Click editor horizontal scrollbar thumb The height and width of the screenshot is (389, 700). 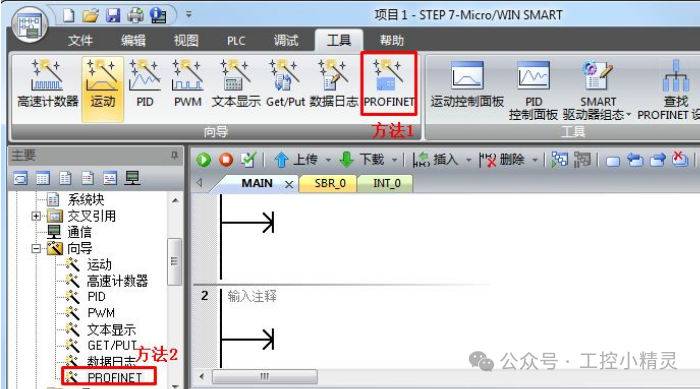(265, 376)
